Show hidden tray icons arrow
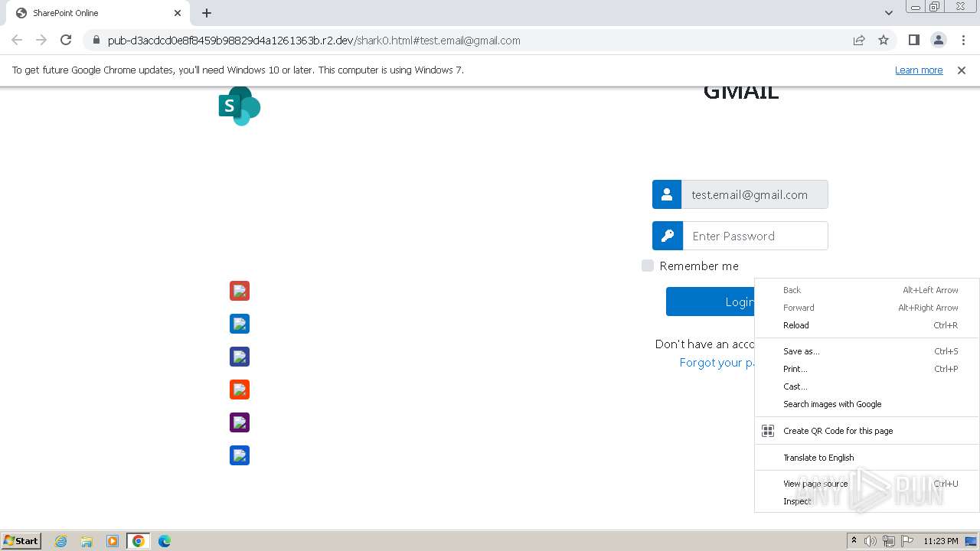The height and width of the screenshot is (551, 980). 854,541
